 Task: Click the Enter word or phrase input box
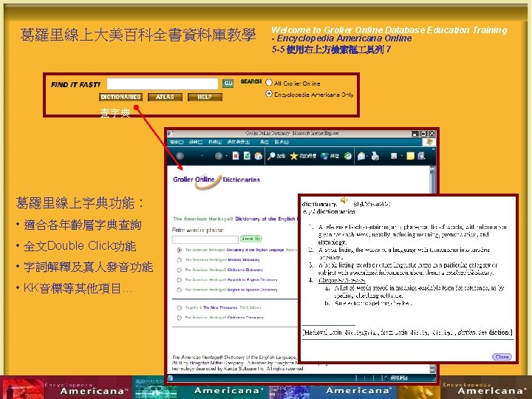pos(205,239)
